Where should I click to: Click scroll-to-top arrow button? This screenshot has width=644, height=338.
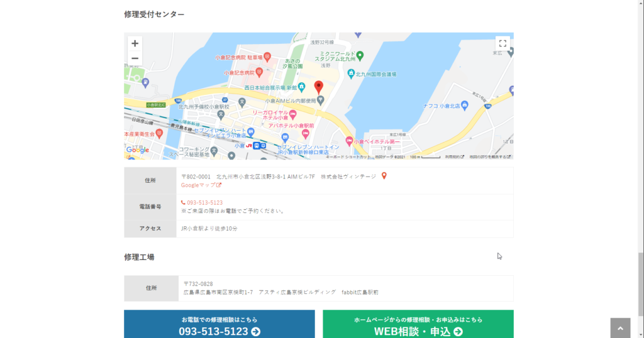tap(620, 328)
